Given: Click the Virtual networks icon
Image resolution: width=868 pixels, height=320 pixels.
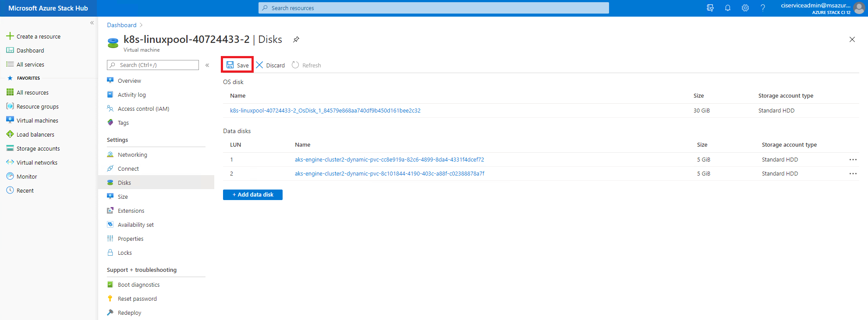Looking at the screenshot, I should tap(10, 162).
